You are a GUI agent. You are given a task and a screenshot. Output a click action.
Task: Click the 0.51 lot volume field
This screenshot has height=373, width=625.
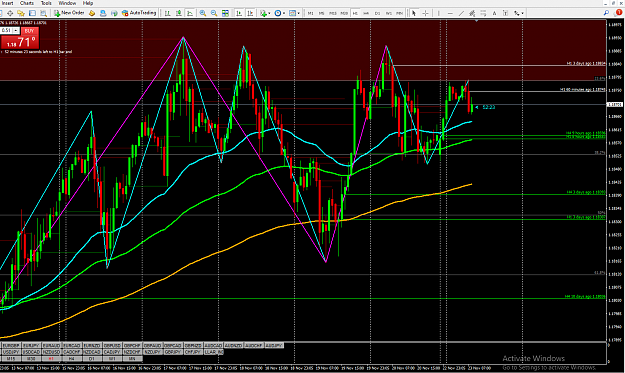(6, 31)
